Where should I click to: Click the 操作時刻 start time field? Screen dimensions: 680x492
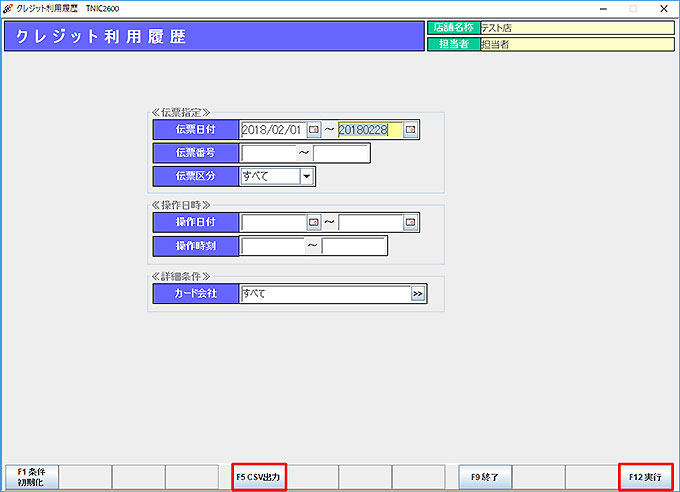pyautogui.click(x=272, y=246)
